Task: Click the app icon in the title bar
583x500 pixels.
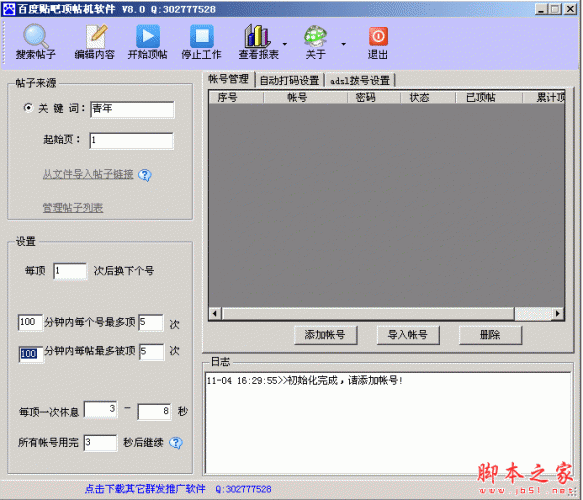Action: click(x=9, y=9)
